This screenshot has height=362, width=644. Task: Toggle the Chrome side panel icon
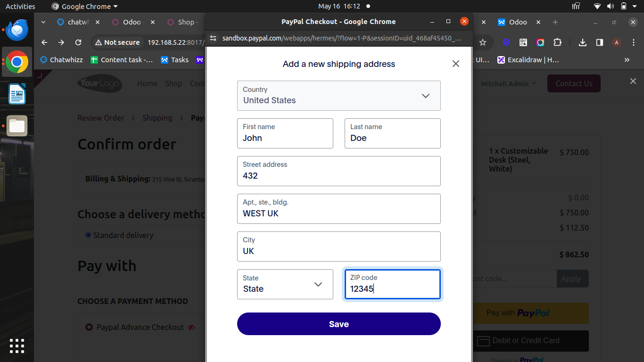pyautogui.click(x=600, y=42)
